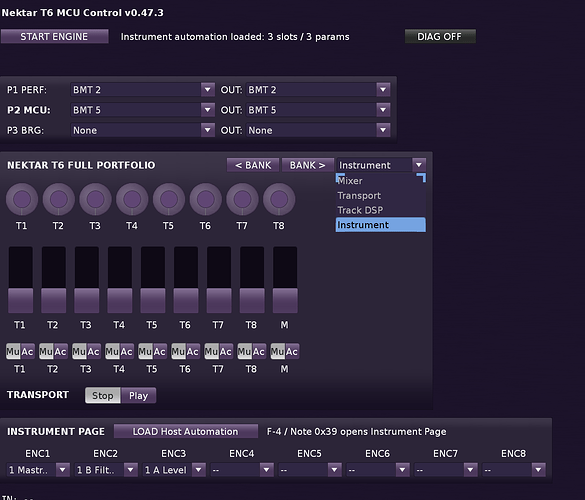Click the T1 rotary knob
This screenshot has width=585, height=500.
coord(22,199)
